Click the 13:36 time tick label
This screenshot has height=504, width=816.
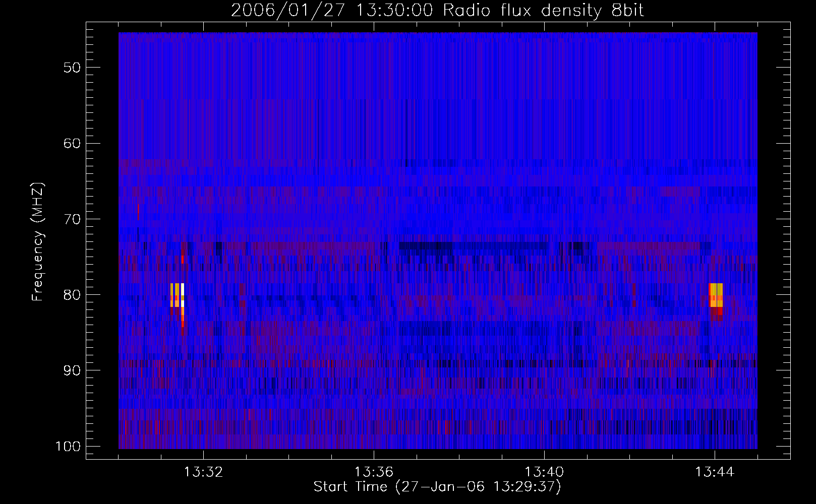pyautogui.click(x=374, y=472)
